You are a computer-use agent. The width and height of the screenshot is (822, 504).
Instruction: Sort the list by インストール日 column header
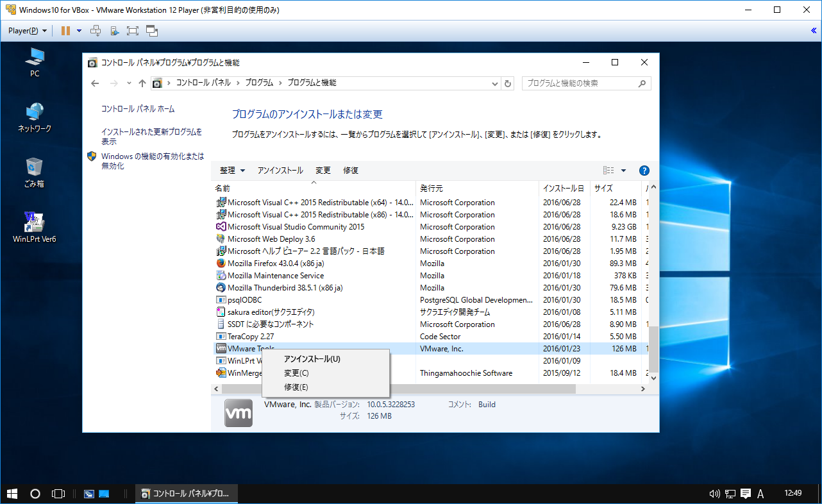(564, 189)
